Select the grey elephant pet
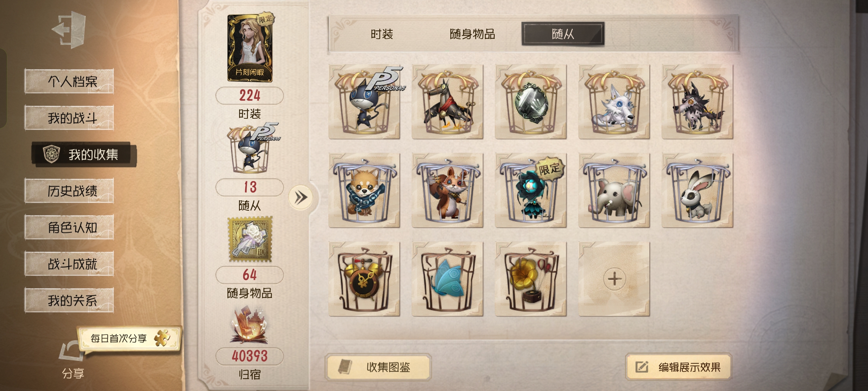This screenshot has height=391, width=868. [614, 190]
